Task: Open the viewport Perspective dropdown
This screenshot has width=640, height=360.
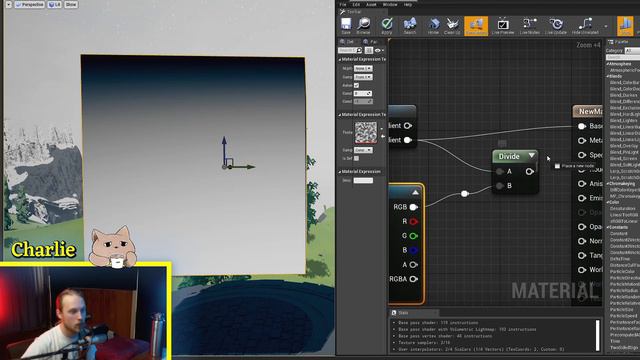Action: coord(29,4)
